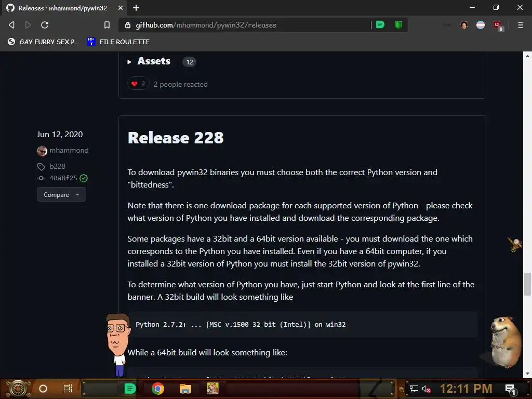532x399 pixels.
Task: Open the browser hamburger main menu
Action: (x=520, y=25)
